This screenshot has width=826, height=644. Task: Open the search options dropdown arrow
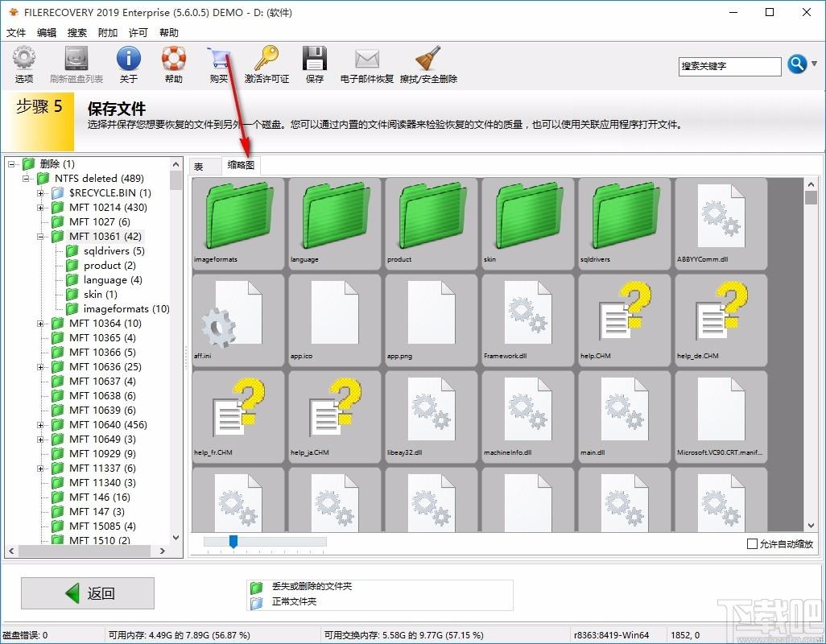click(815, 64)
